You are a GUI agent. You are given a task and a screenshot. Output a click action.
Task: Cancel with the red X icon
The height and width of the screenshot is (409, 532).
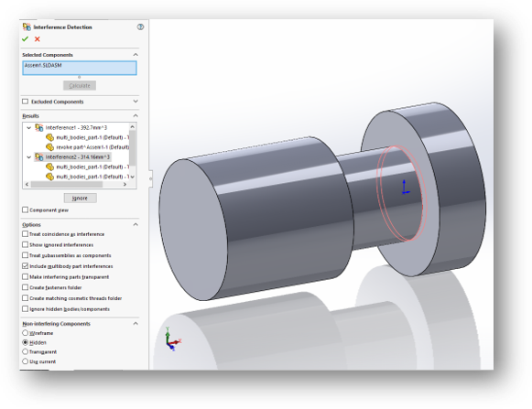click(38, 39)
